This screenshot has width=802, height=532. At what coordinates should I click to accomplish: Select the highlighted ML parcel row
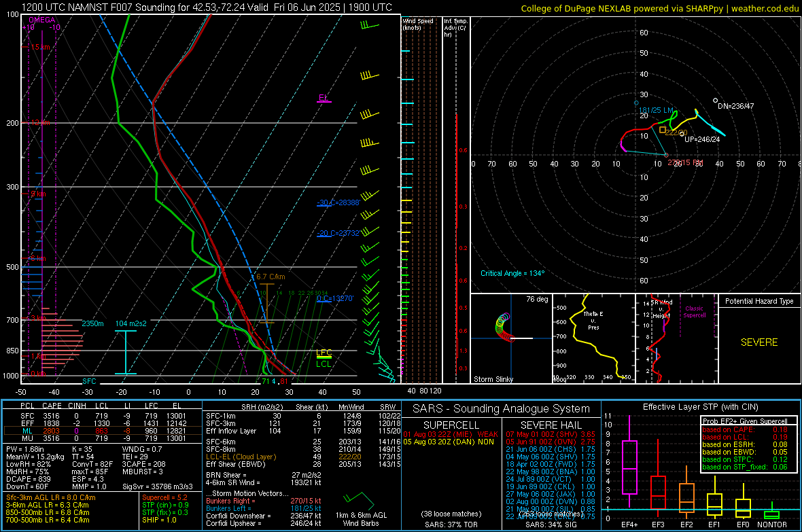coord(103,431)
